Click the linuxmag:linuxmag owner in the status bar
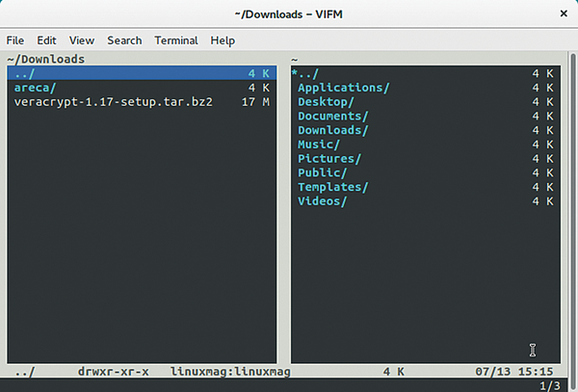This screenshot has width=578, height=392. click(x=230, y=372)
